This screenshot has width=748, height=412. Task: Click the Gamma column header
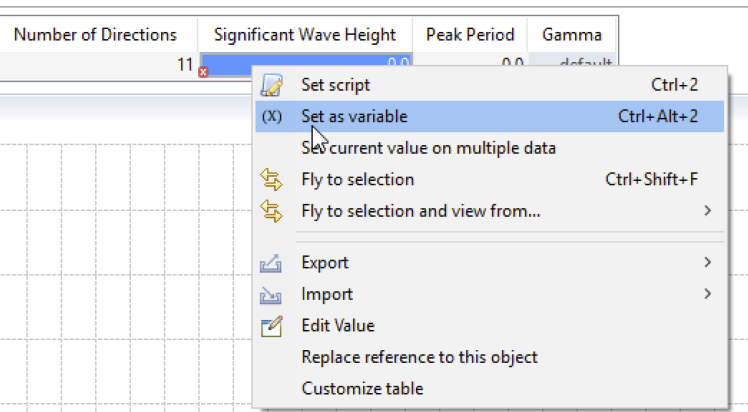coord(572,35)
